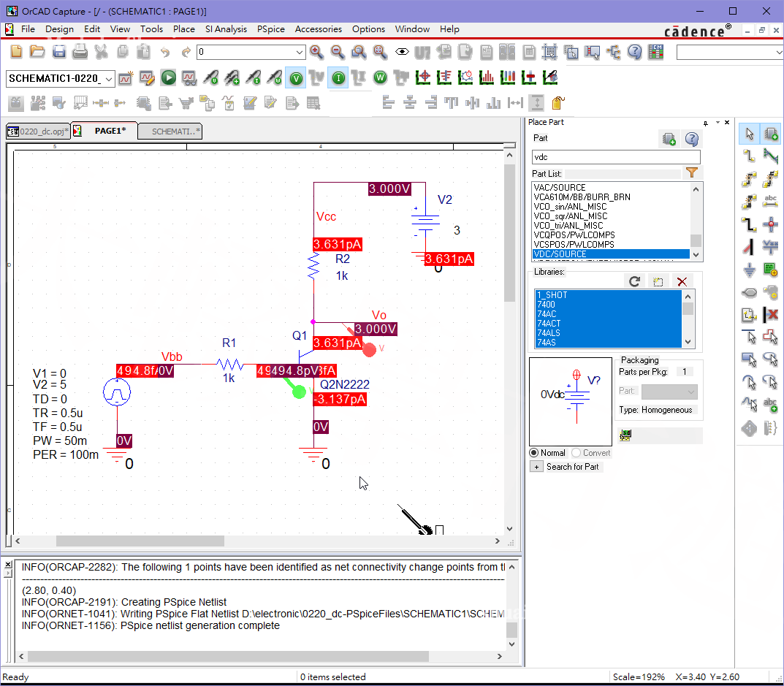The width and height of the screenshot is (784, 686).
Task: Open the SCHEMATIC1-0220 profile dropdown
Action: coord(109,79)
